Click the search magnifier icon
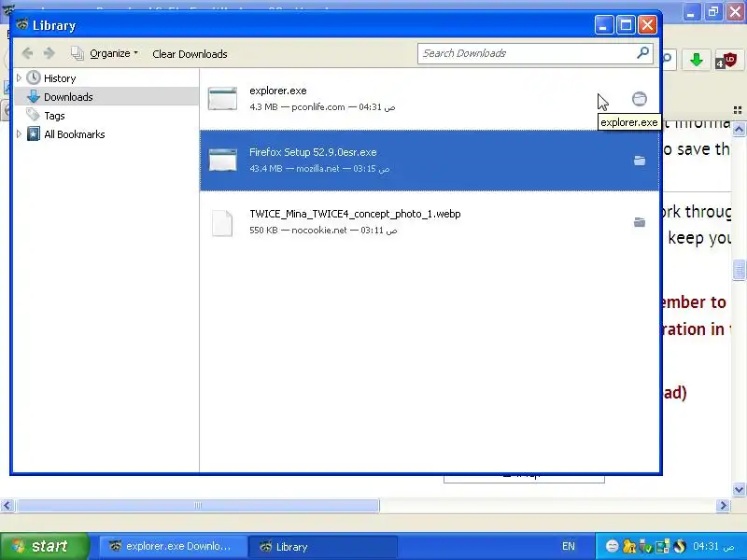 [x=642, y=52]
